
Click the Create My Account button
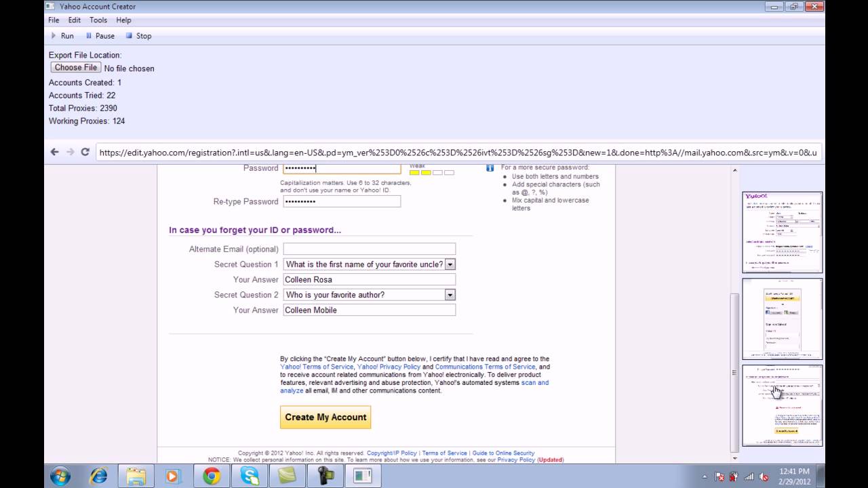325,417
